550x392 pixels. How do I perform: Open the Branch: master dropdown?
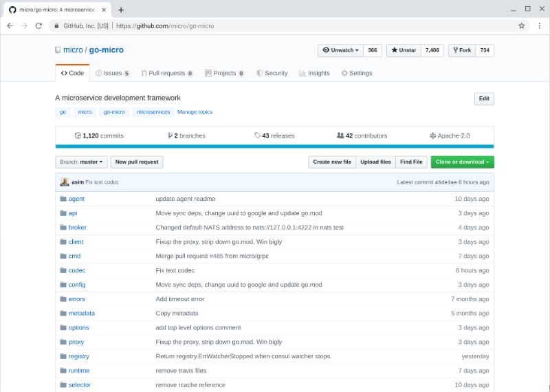click(81, 162)
